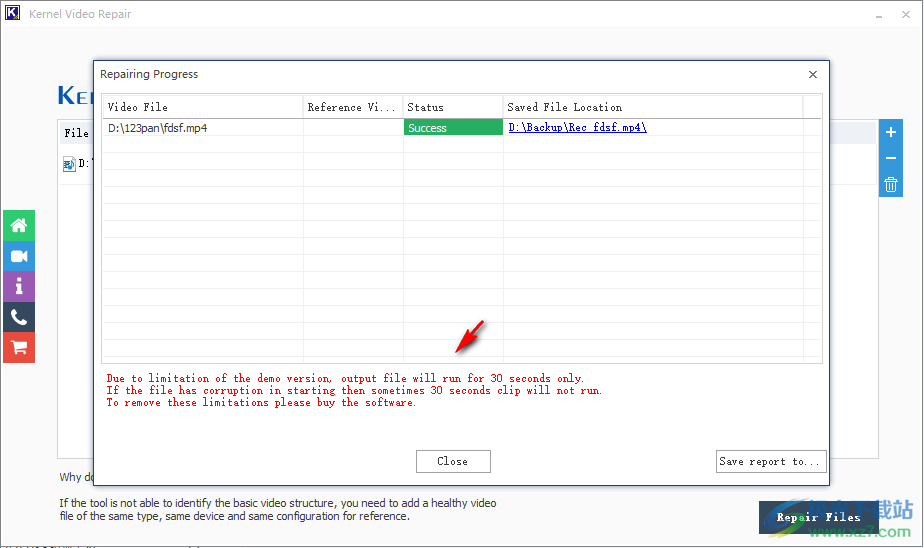This screenshot has height=548, width=924.
Task: Click the purple info sidebar icon
Action: pyautogui.click(x=18, y=287)
